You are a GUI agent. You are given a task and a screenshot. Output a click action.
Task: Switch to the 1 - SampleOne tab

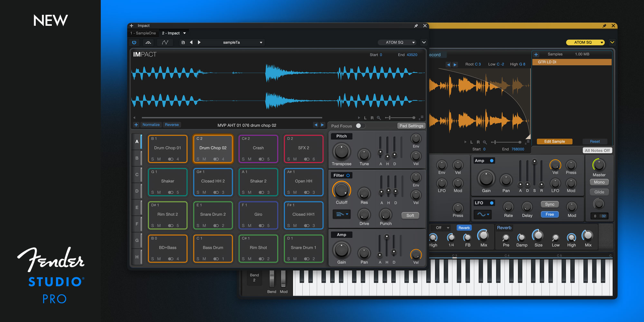click(x=143, y=33)
